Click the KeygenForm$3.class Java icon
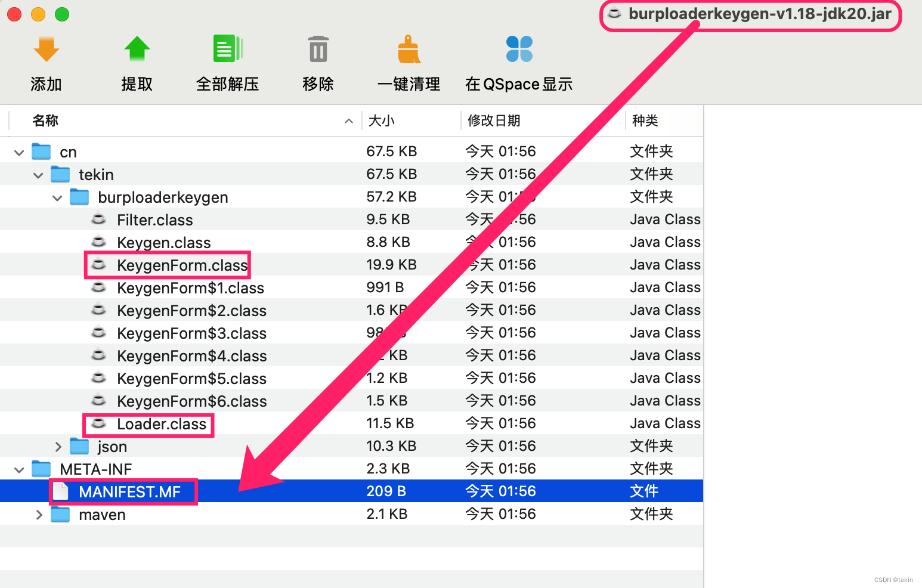 [98, 333]
